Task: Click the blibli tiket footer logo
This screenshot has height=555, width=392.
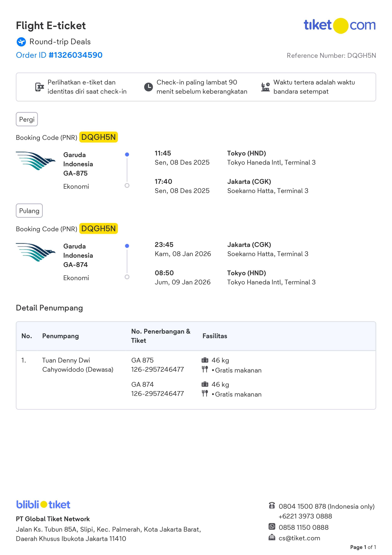Action: click(x=43, y=505)
